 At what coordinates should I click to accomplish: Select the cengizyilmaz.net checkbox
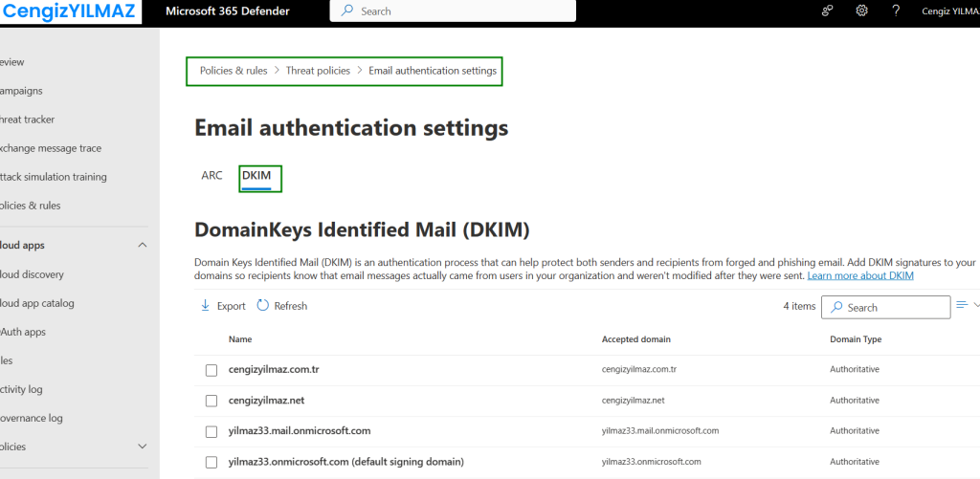click(212, 401)
